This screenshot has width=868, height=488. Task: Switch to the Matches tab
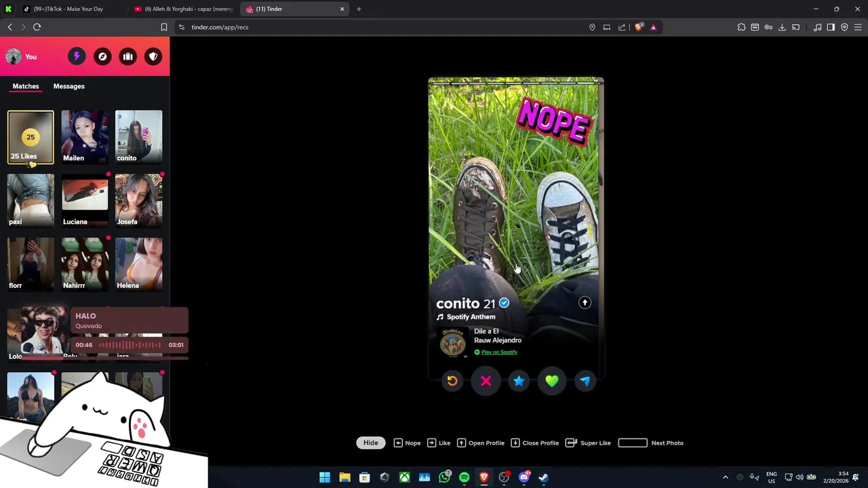click(26, 86)
